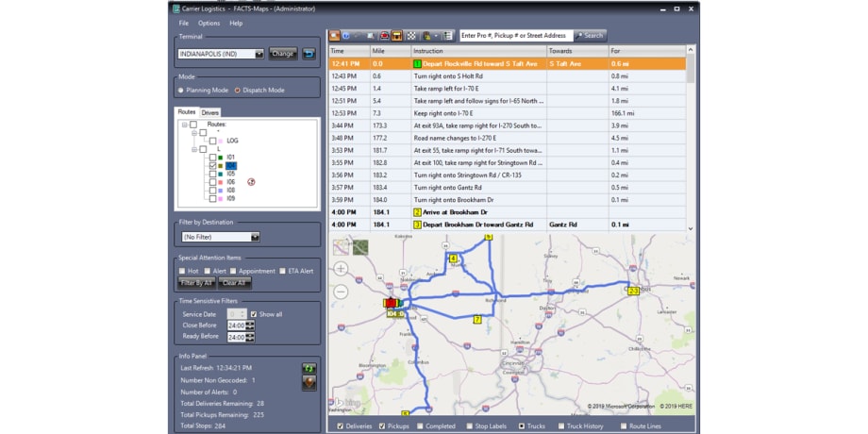Open the terminal INDIANAPOLIS (IND) dropdown

point(259,55)
